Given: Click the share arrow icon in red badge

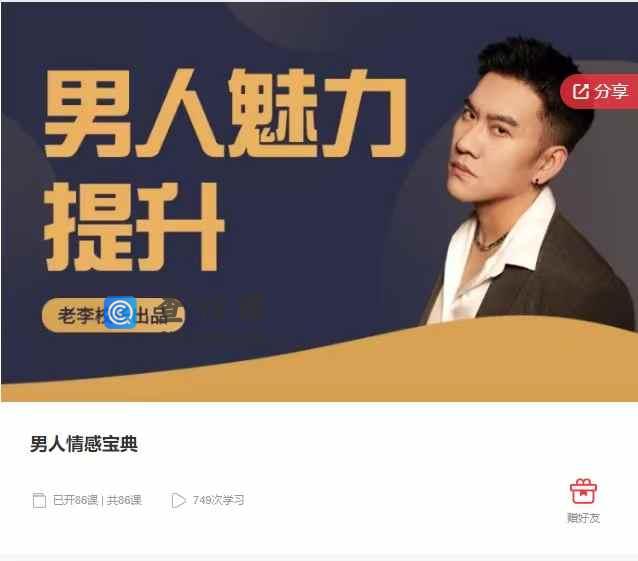Looking at the screenshot, I should pos(581,92).
